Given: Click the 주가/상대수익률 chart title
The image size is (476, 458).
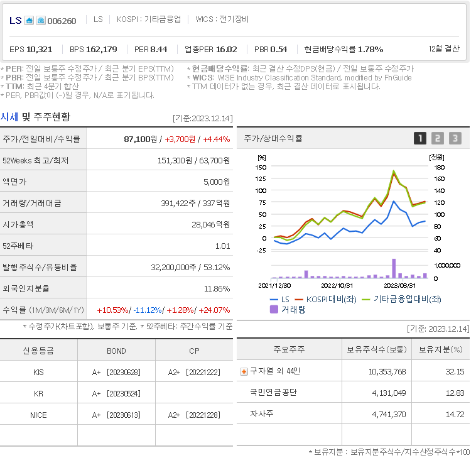Looking at the screenshot, I should tap(273, 138).
